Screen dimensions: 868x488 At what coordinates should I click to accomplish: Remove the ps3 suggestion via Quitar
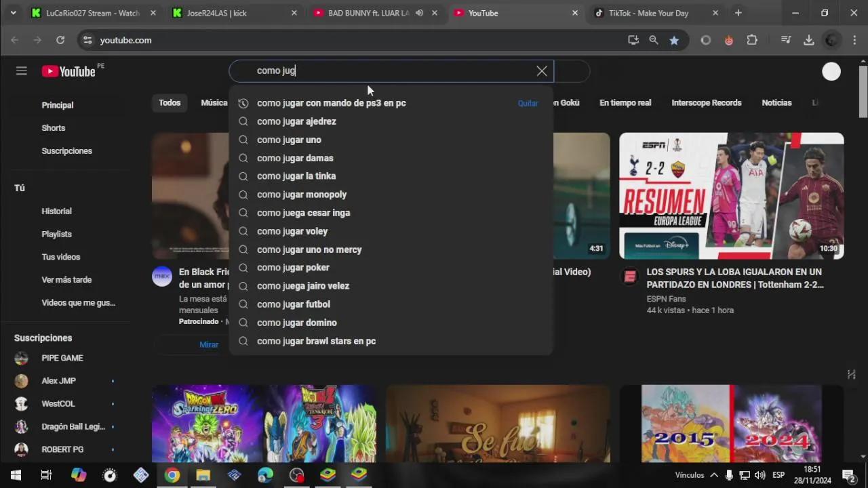(528, 104)
